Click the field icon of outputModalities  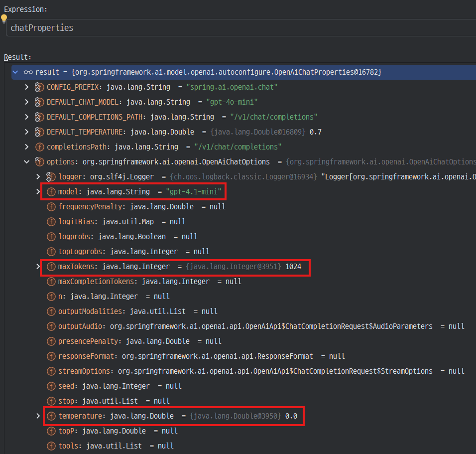tap(51, 311)
